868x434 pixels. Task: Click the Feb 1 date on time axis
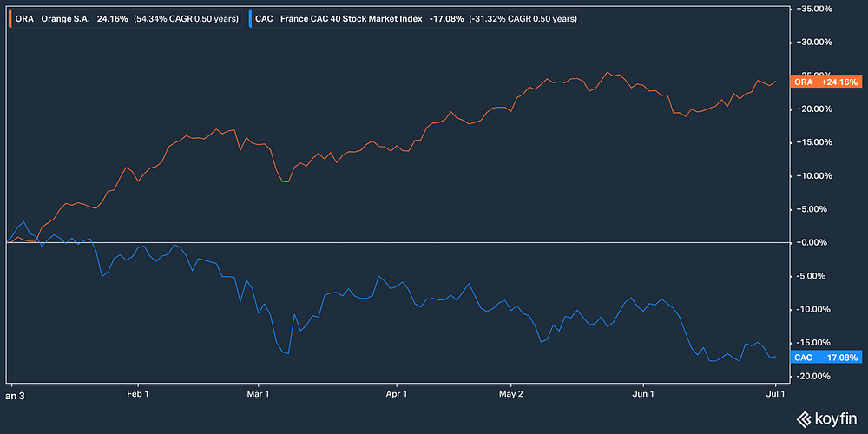click(137, 394)
